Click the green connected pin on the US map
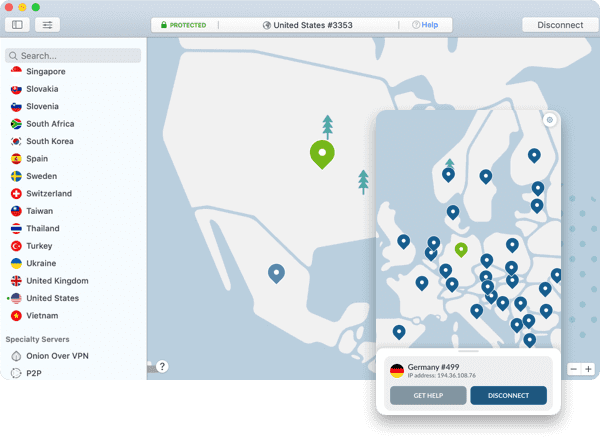Image resolution: width=600 pixels, height=438 pixels. coord(322,154)
